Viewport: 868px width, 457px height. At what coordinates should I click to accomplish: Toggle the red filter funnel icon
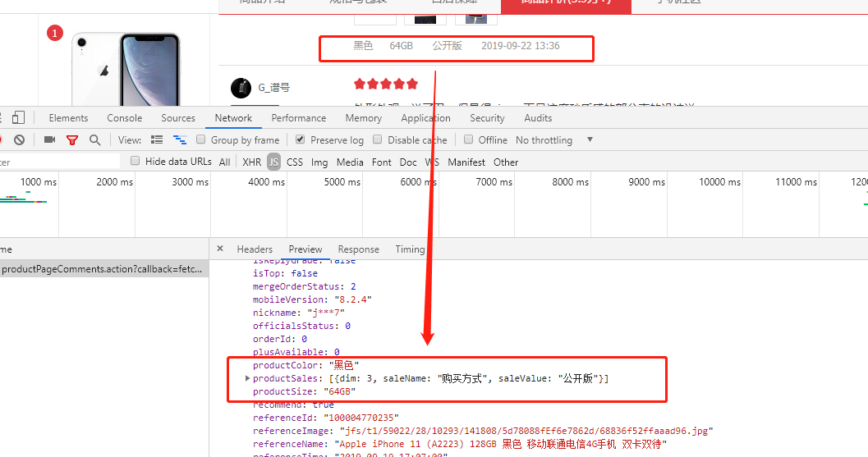tap(72, 140)
